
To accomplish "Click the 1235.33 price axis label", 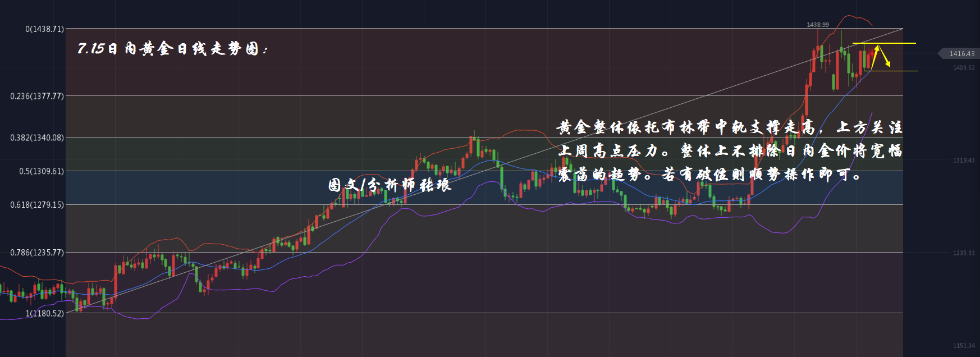I will 964,253.
